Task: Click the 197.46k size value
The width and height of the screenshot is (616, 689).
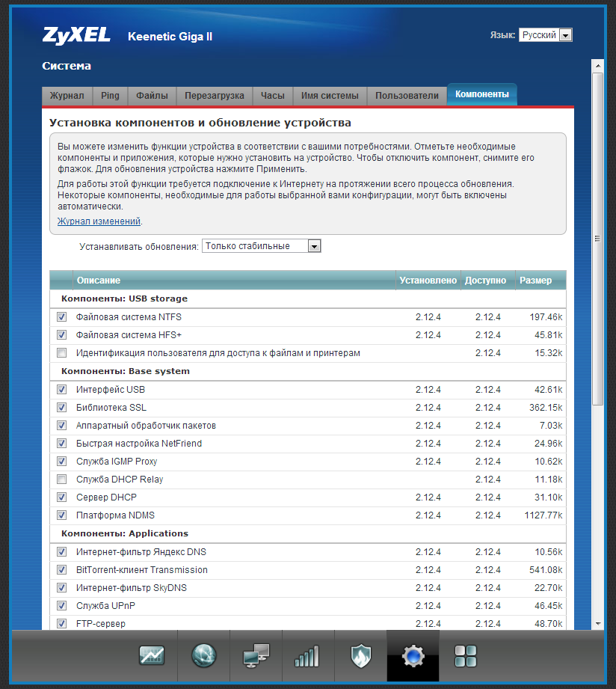Action: [x=546, y=316]
